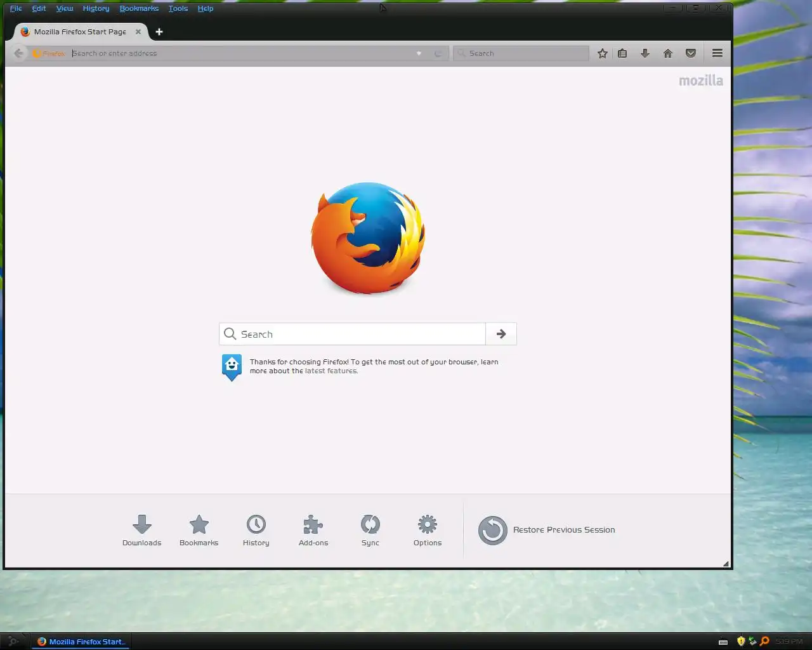812x650 pixels.
Task: Submit search with the arrow button
Action: (501, 334)
